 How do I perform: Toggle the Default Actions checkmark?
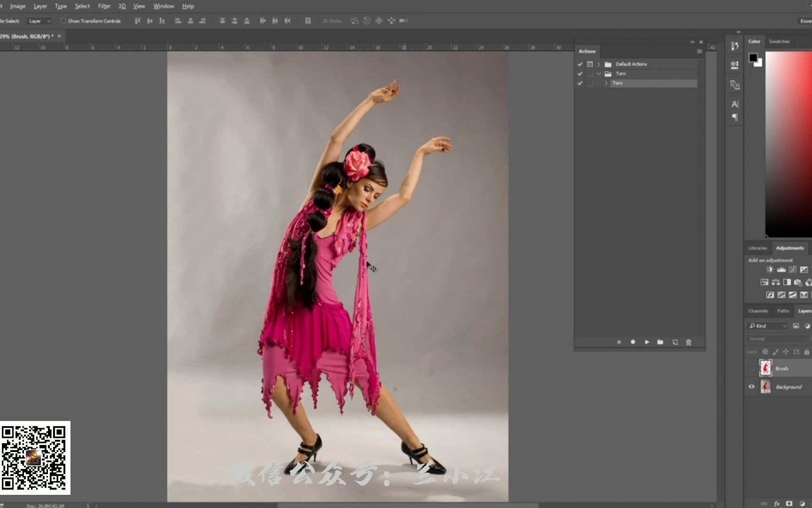580,64
